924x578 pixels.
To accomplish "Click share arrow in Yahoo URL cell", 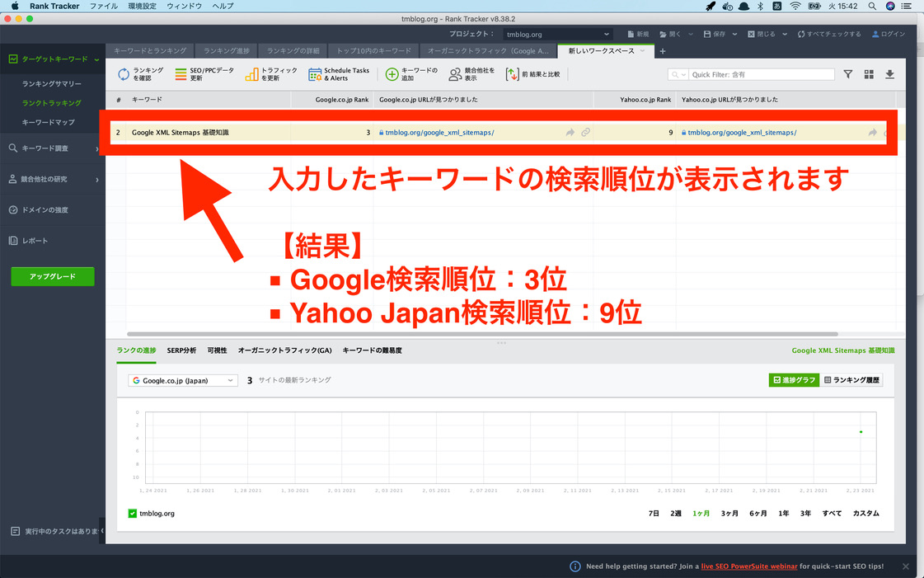I will [873, 133].
